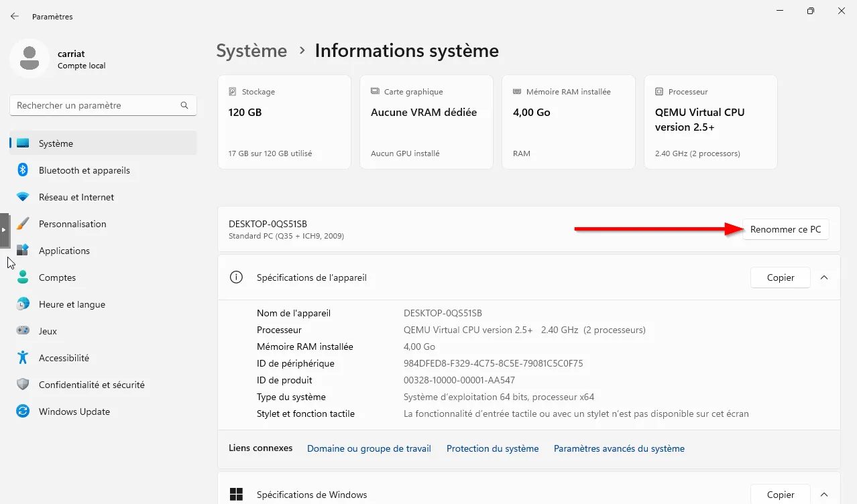
Task: Collapse Spécifications de l'appareil section chevron
Action: (824, 277)
